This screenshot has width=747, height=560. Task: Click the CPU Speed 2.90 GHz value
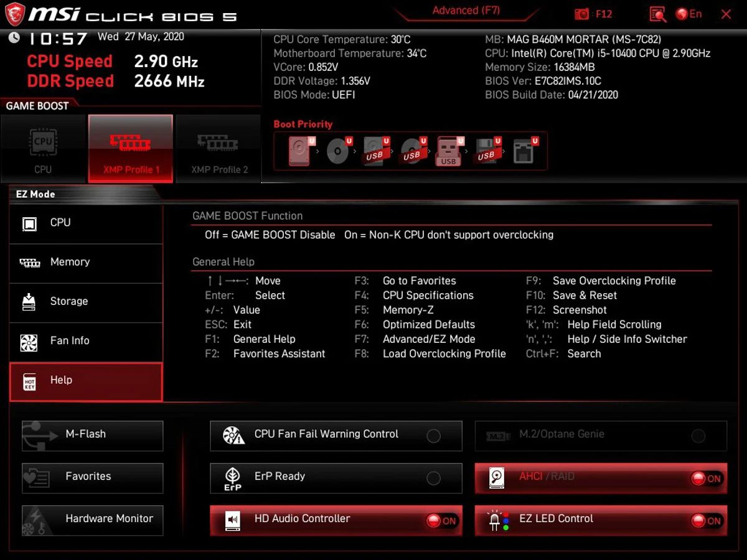coord(166,62)
